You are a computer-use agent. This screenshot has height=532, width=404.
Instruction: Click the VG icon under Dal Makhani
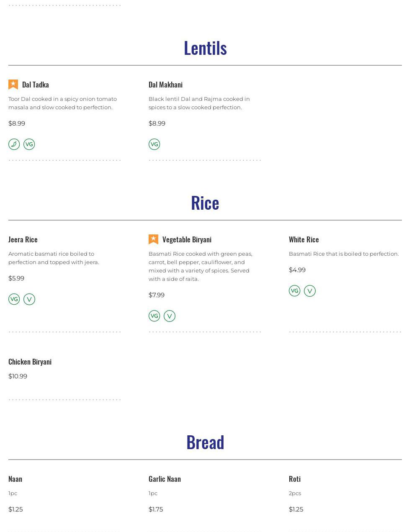coord(154,144)
